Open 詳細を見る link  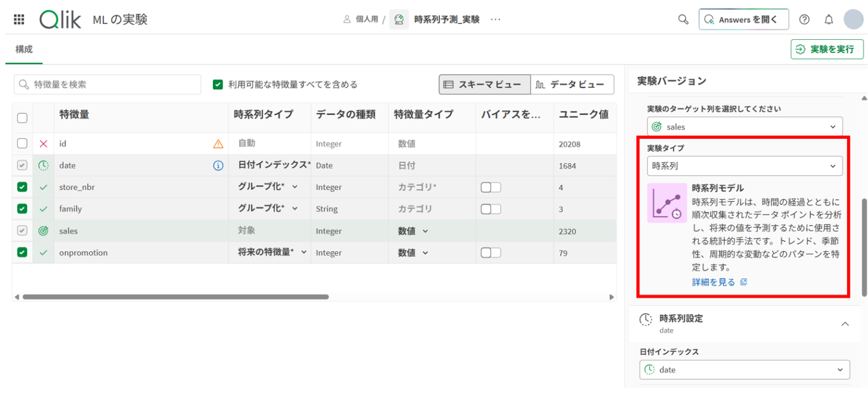click(714, 282)
